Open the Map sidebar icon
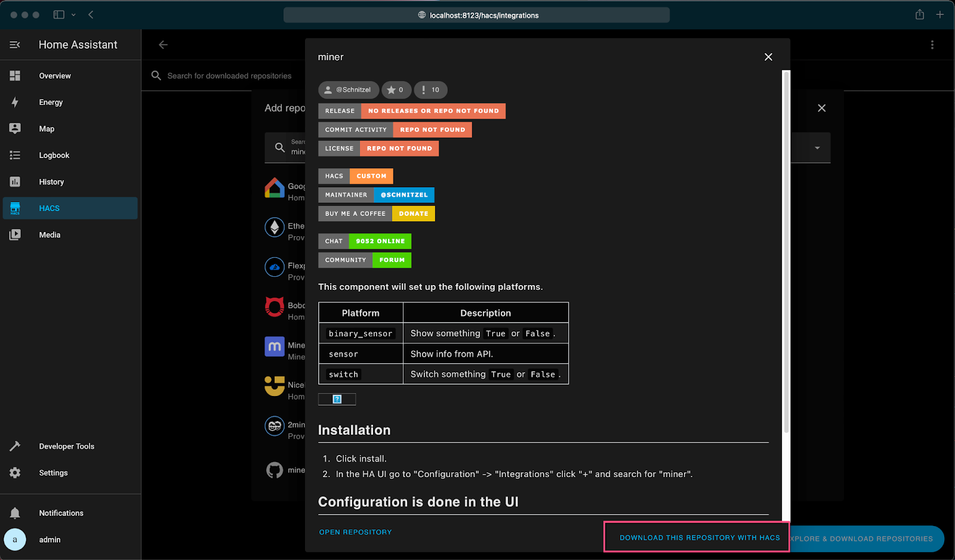This screenshot has height=560, width=955. [x=15, y=129]
